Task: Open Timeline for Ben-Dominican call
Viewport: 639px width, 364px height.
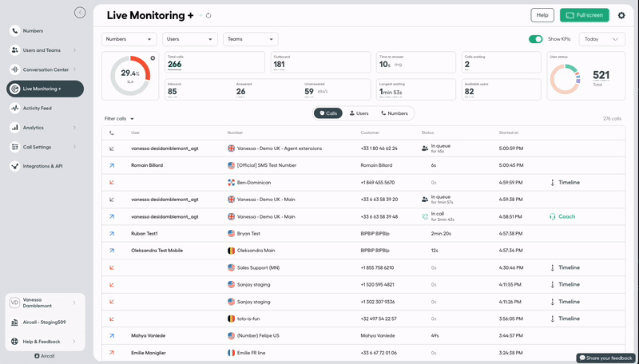Action: click(565, 183)
